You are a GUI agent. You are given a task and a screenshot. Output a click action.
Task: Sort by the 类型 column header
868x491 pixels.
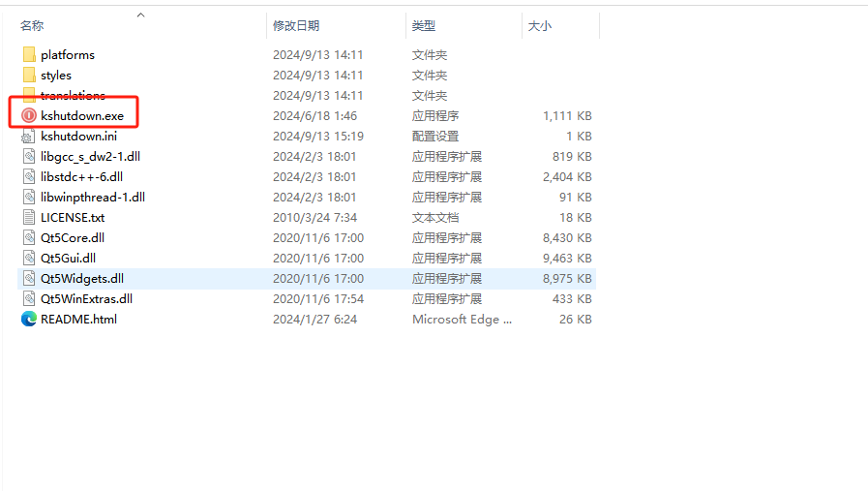(424, 25)
